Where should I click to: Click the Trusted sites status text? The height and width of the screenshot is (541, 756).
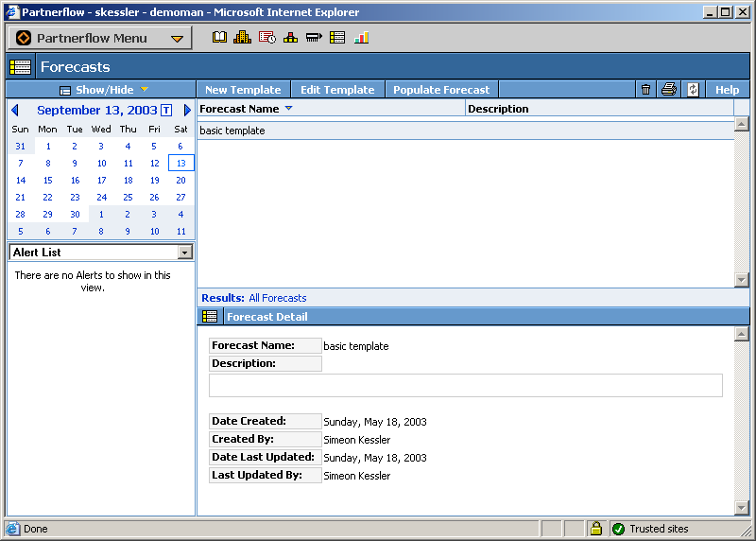(659, 529)
